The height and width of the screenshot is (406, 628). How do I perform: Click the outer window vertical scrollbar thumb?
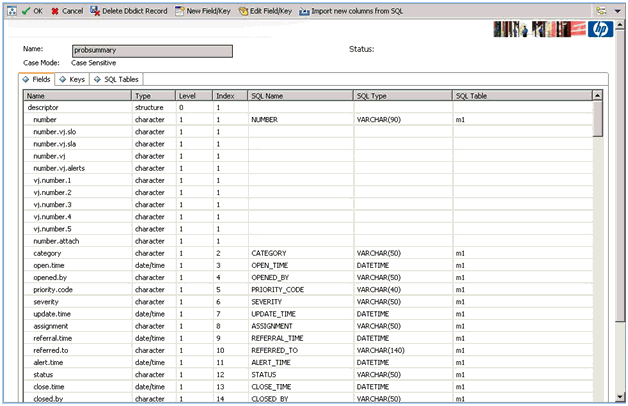[x=620, y=175]
